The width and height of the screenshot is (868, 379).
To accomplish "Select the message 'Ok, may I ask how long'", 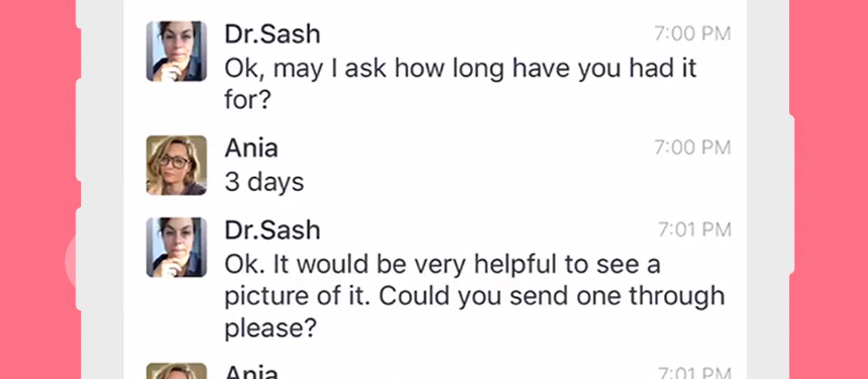I will (461, 84).
